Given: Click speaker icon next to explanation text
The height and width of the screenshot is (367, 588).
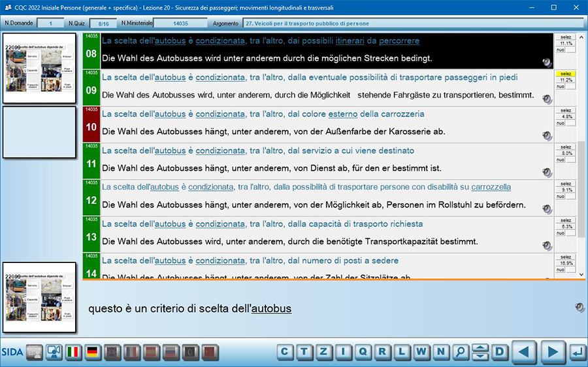Looking at the screenshot, I should tap(579, 307).
